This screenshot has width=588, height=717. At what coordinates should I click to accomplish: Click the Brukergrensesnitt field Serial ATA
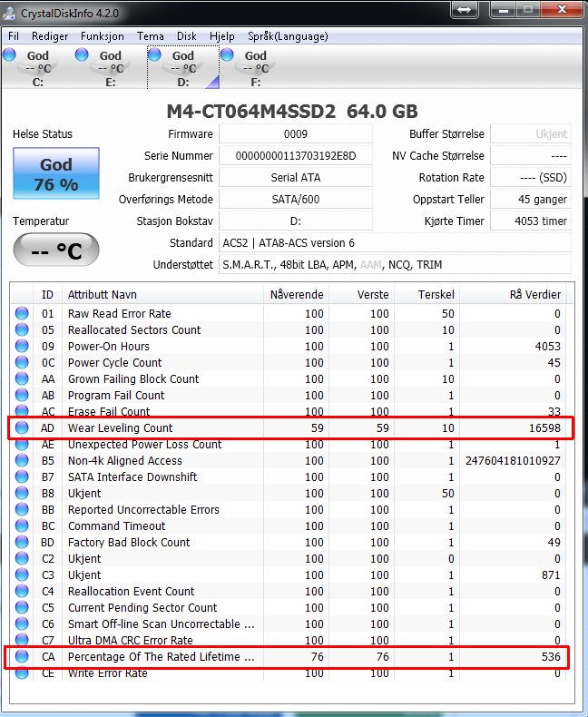pos(296,177)
